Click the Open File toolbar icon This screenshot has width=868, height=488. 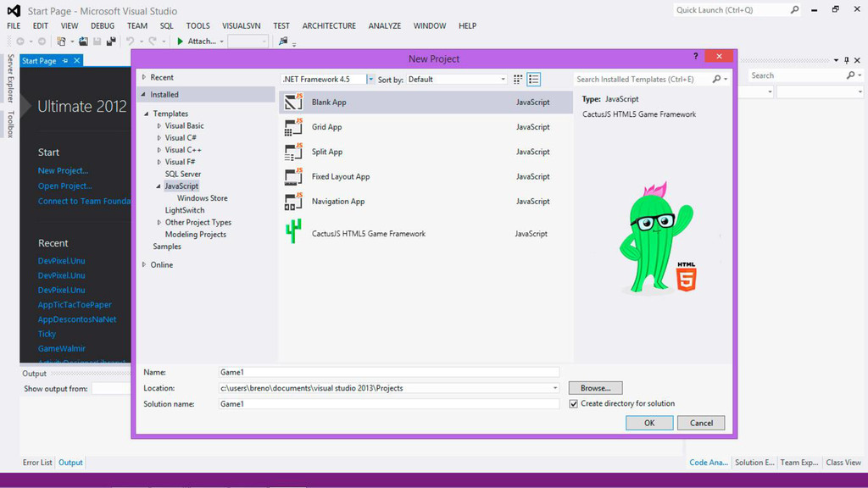point(83,42)
